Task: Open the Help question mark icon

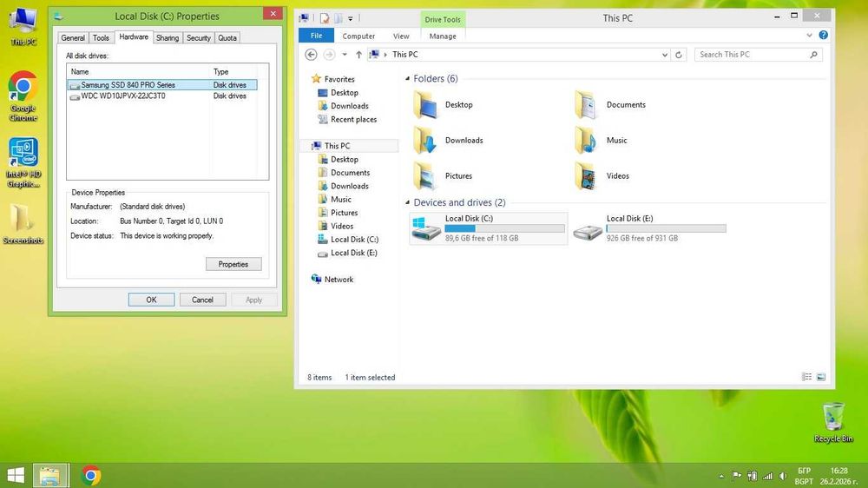Action: [x=823, y=35]
